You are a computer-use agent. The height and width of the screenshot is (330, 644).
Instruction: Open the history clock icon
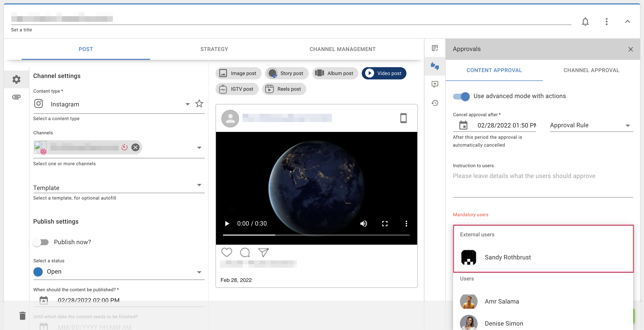click(x=435, y=103)
